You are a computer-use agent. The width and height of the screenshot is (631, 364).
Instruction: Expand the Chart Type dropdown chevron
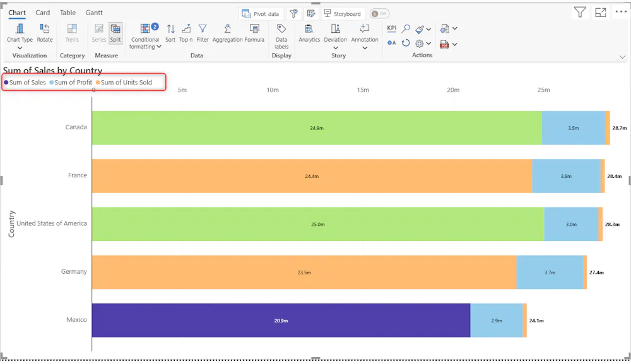pos(20,48)
